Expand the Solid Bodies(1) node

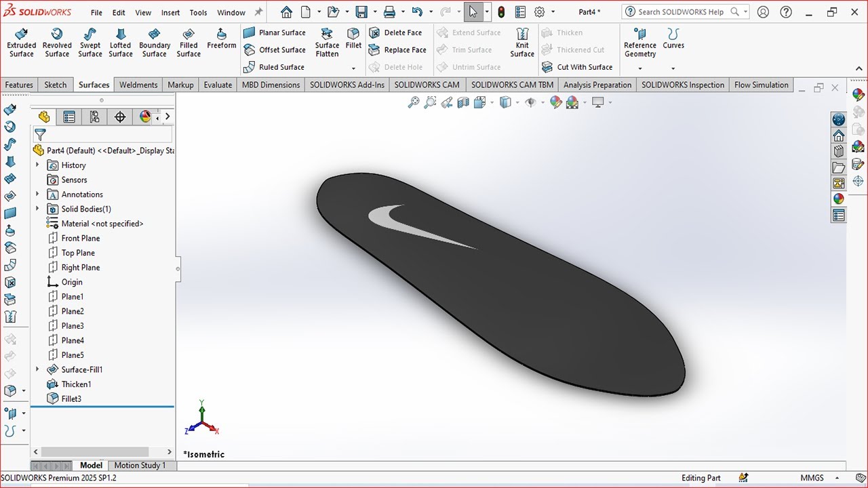click(37, 209)
